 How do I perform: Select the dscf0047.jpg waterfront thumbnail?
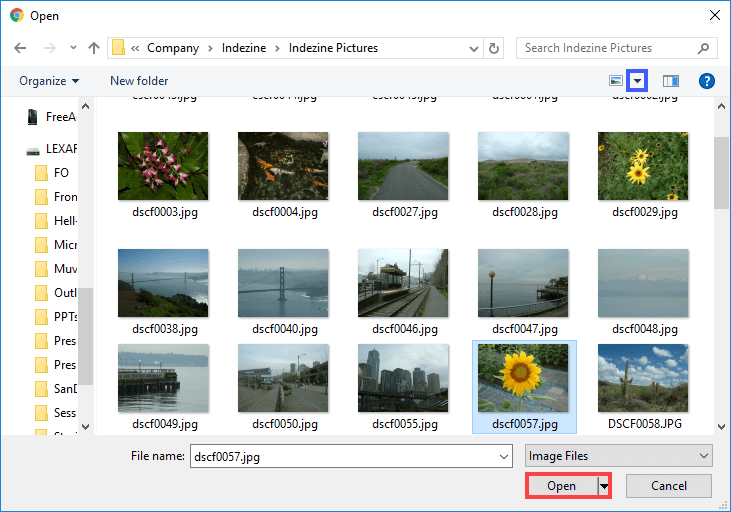coord(523,283)
